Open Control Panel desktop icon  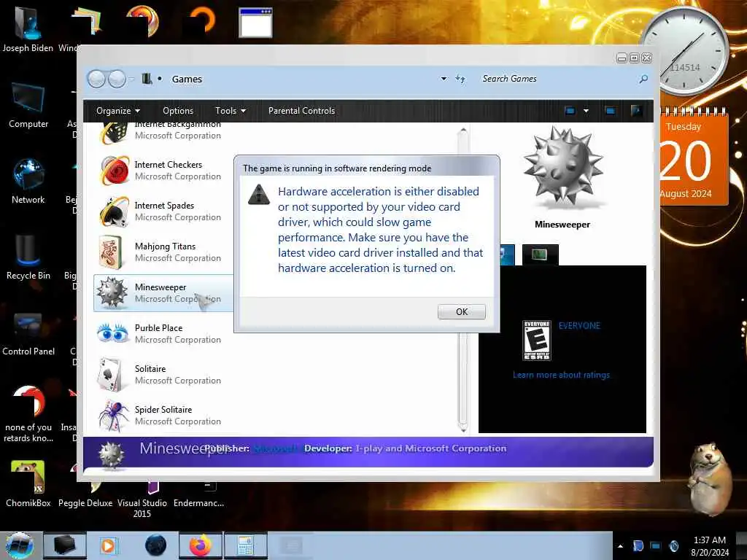coord(28,333)
